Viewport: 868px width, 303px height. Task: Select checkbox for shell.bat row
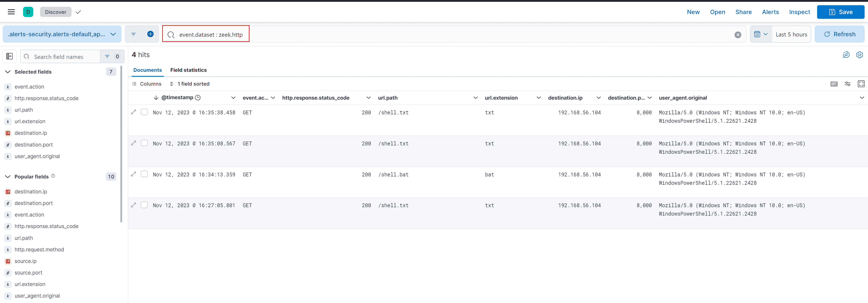[x=144, y=174]
